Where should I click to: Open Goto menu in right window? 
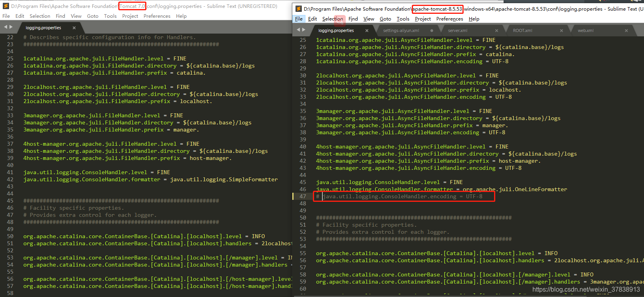(x=385, y=19)
